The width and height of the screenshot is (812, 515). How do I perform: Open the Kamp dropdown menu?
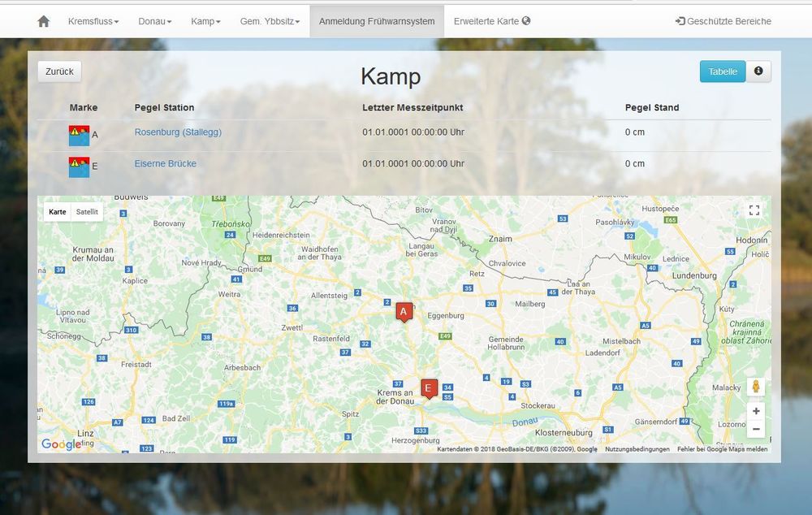(x=205, y=21)
